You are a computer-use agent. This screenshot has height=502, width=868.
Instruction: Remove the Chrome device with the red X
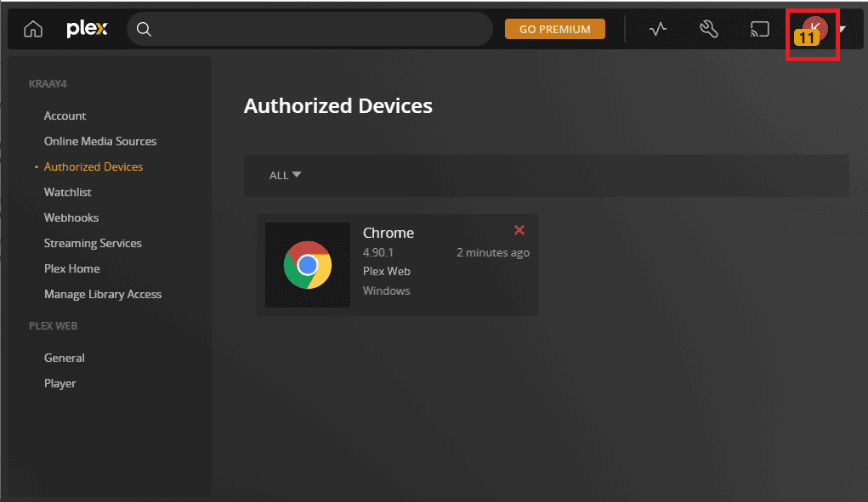coord(519,230)
